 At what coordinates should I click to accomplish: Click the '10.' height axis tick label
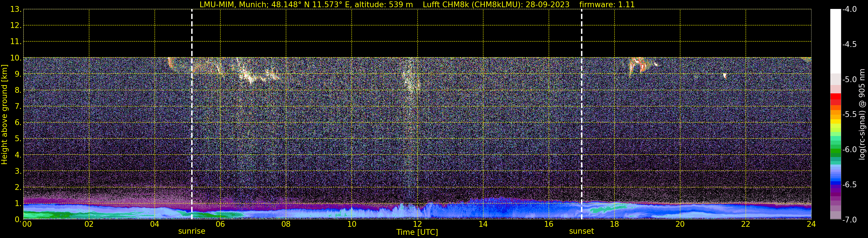16,58
